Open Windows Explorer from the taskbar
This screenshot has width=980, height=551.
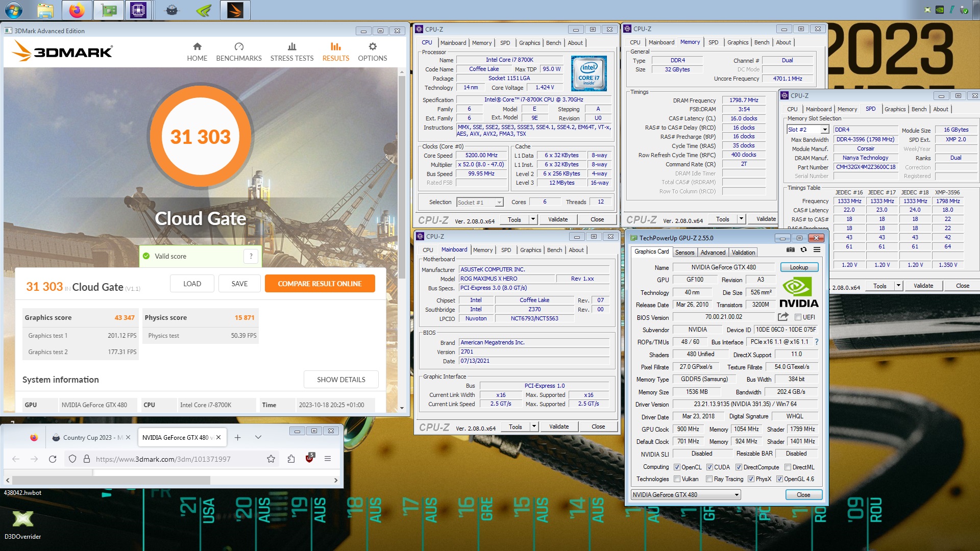tap(45, 10)
